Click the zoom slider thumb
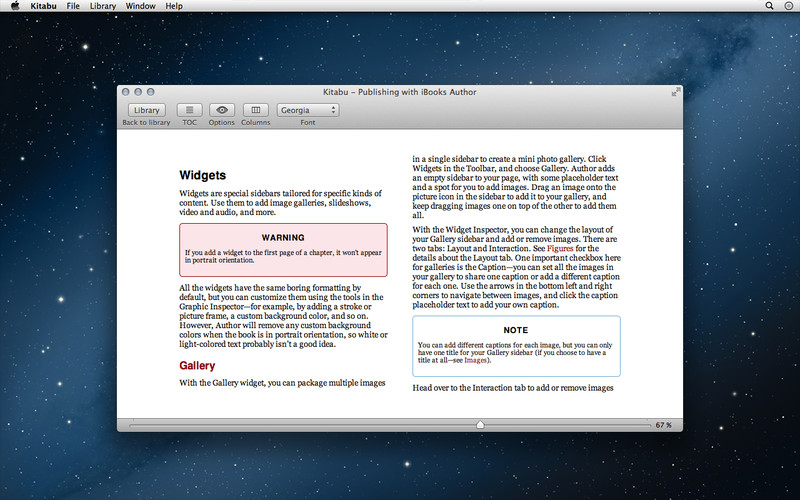Image resolution: width=800 pixels, height=500 pixels. pos(480,424)
